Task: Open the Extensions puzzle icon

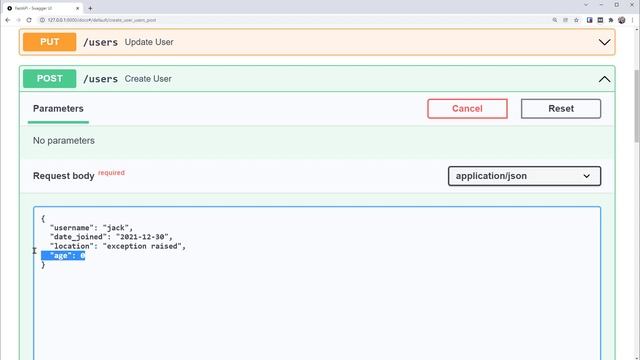Action: point(611,20)
